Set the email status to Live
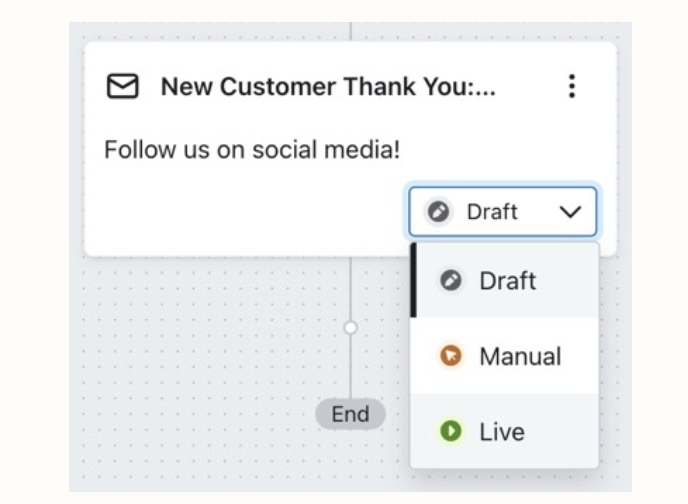688x504 pixels. tap(501, 431)
